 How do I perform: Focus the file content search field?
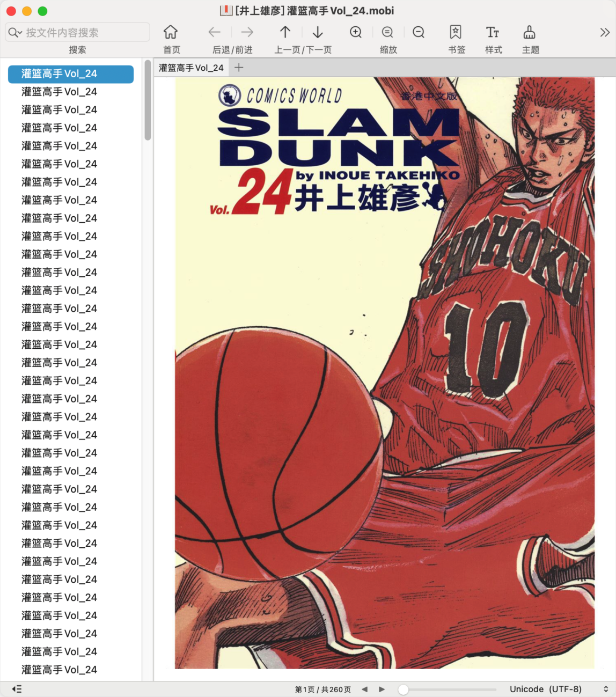point(77,32)
